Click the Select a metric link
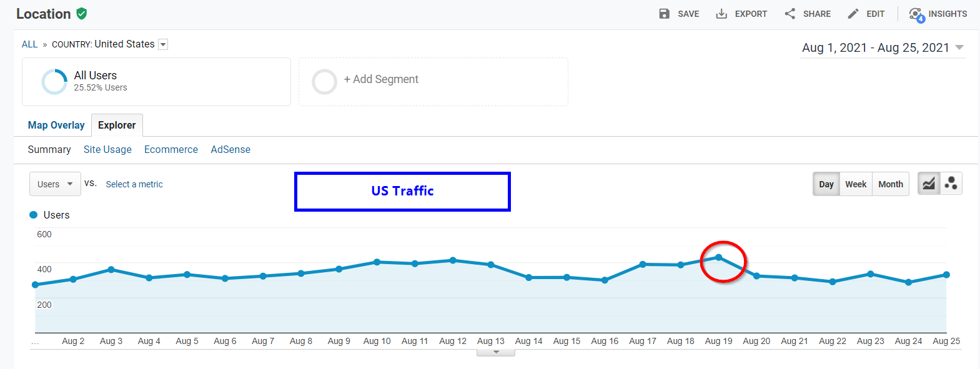Image resolution: width=980 pixels, height=369 pixels. click(x=134, y=184)
